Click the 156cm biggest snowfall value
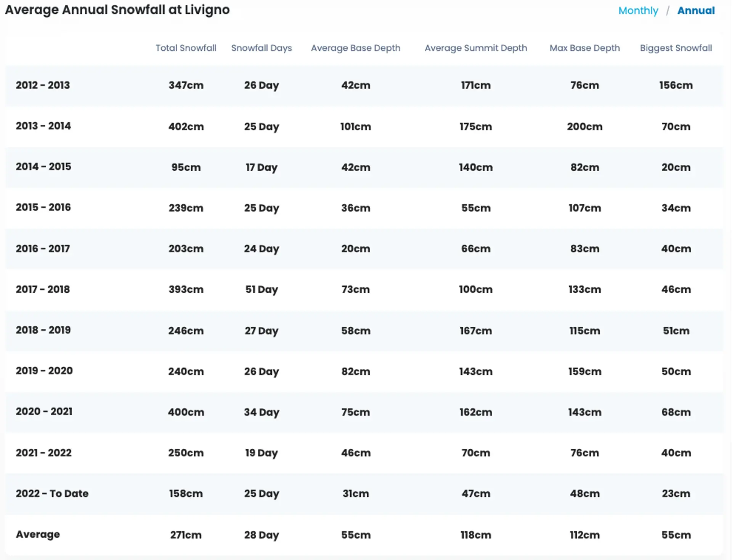 pyautogui.click(x=676, y=85)
